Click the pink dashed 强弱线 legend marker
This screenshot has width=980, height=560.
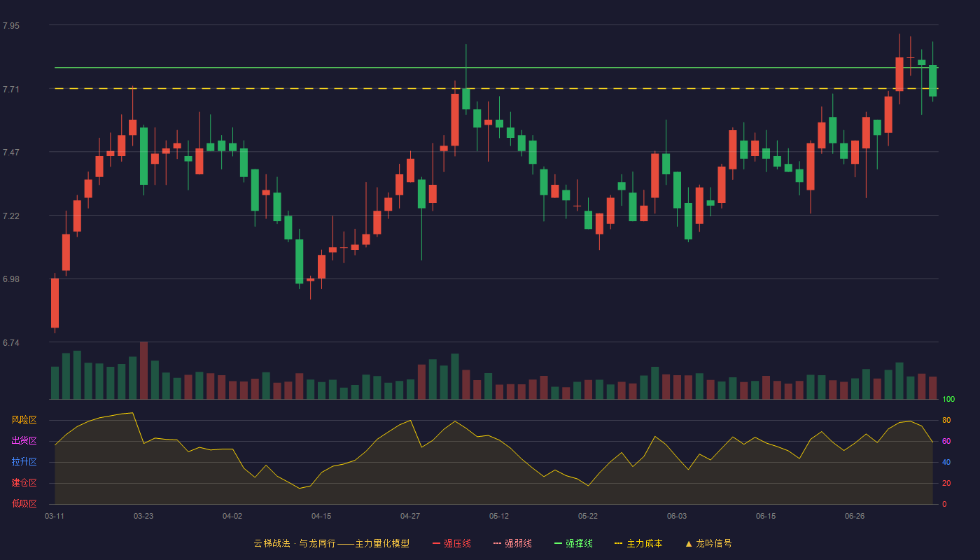[x=498, y=543]
